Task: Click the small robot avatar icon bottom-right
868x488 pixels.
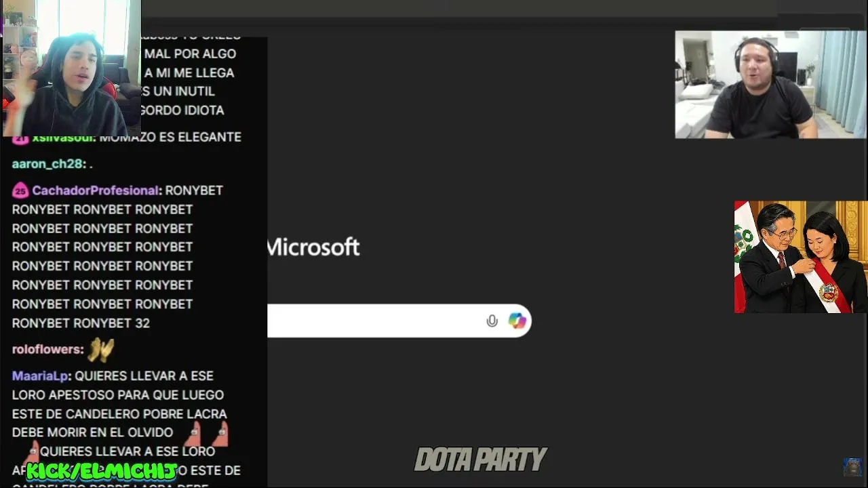Action: tap(852, 467)
